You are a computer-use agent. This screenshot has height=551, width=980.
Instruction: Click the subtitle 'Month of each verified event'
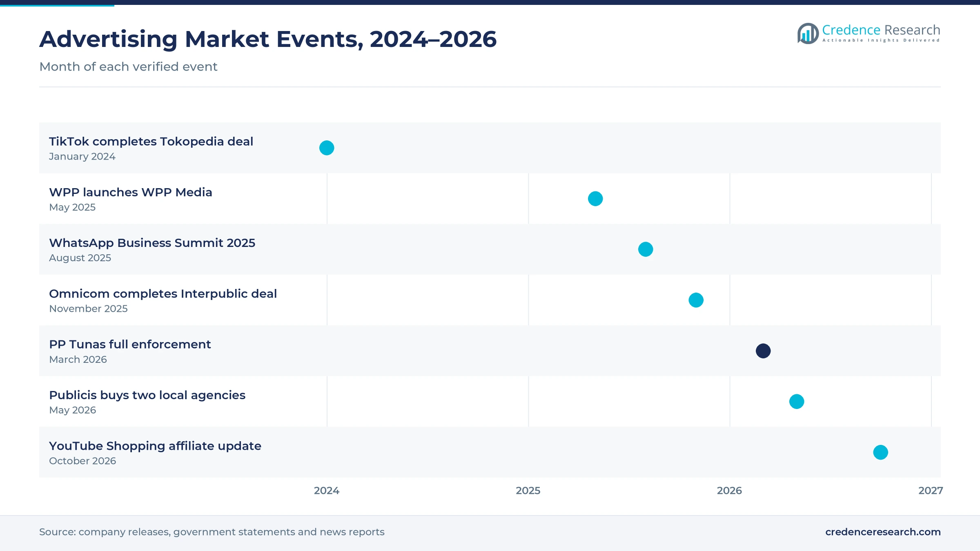128,67
